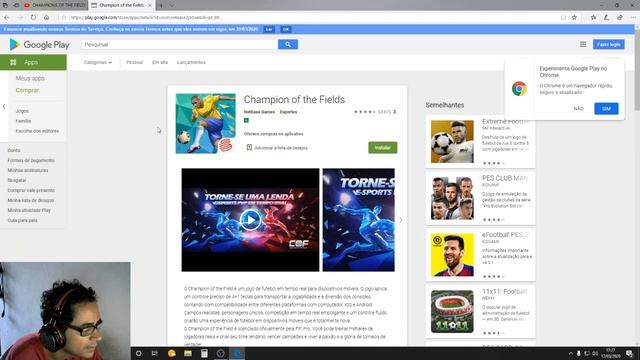Open the Conta sidebar link

(x=14, y=150)
